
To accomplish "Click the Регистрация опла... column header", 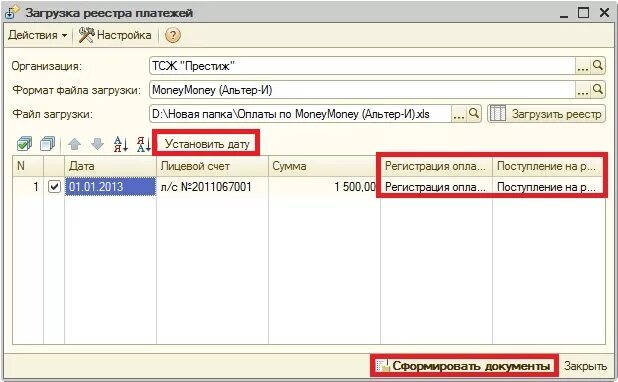I will pos(436,166).
